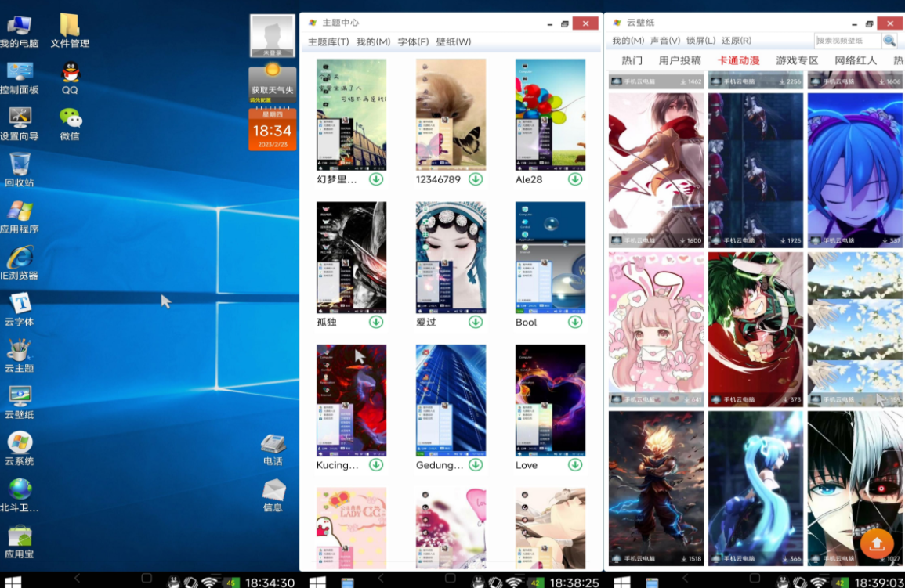Select the 幻梦里 theme thumbnail
The width and height of the screenshot is (905, 588).
point(351,115)
